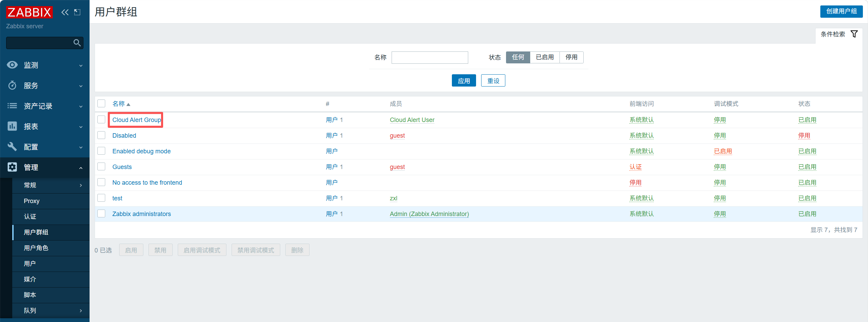Viewport: 868px width, 322px height.
Task: Click the gear icon for 管理
Action: (12, 167)
